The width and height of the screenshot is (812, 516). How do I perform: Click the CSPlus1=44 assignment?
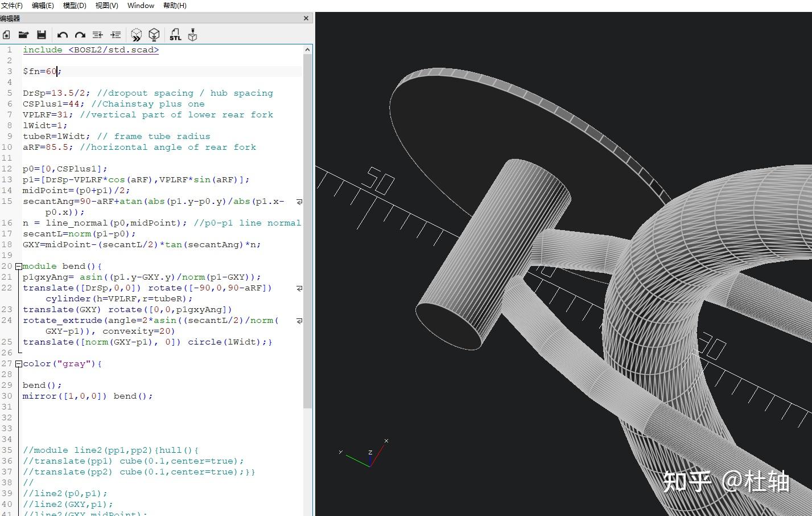[53, 104]
